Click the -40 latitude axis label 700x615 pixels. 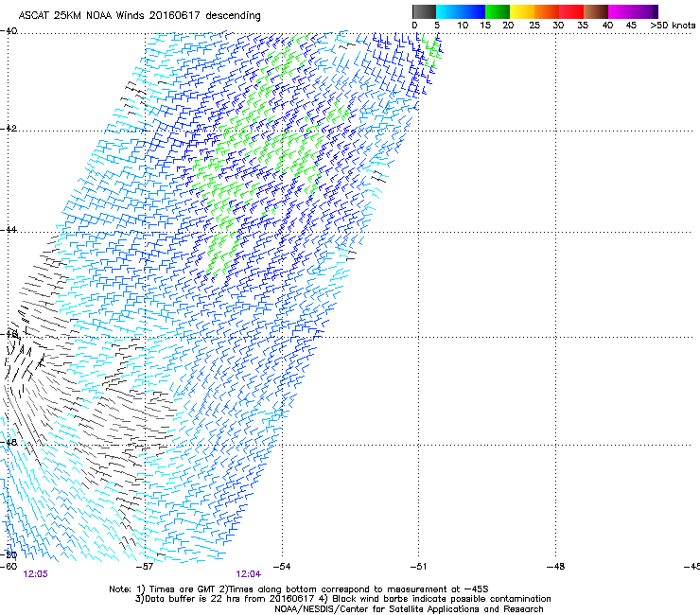[x=9, y=31]
